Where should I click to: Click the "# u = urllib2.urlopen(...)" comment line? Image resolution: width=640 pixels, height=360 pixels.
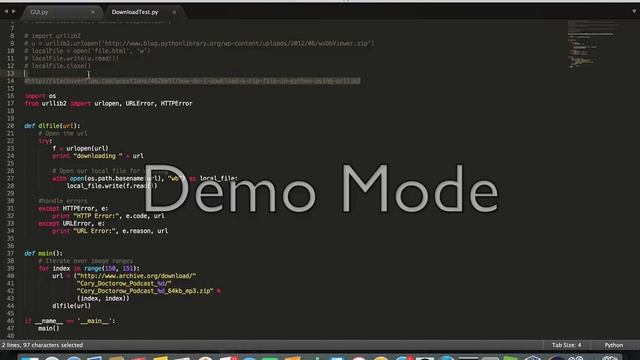coord(199,43)
